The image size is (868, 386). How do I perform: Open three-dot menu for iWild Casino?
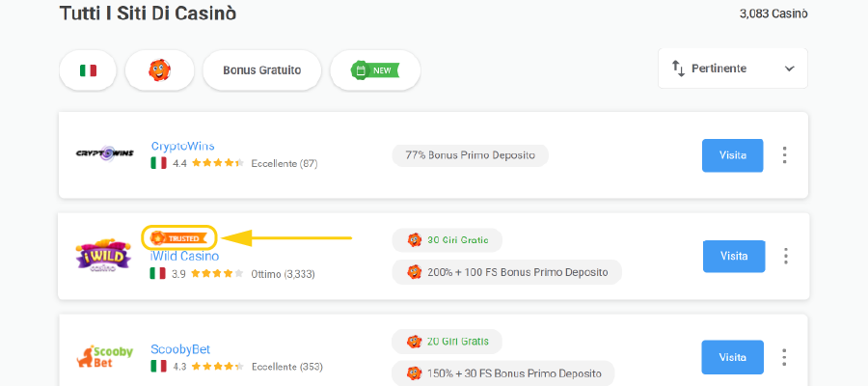(x=785, y=256)
